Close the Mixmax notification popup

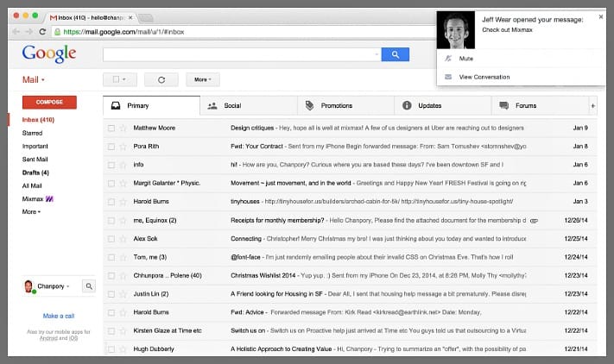(600, 16)
